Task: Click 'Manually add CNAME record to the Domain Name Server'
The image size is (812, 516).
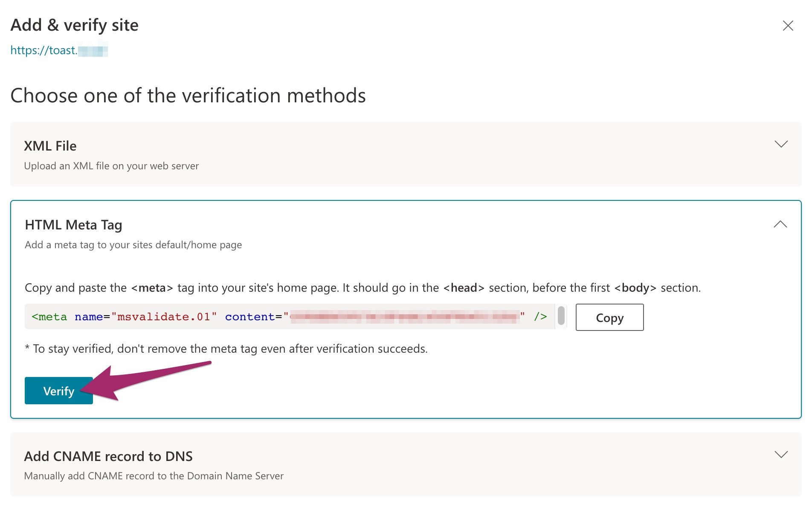Action: [154, 475]
